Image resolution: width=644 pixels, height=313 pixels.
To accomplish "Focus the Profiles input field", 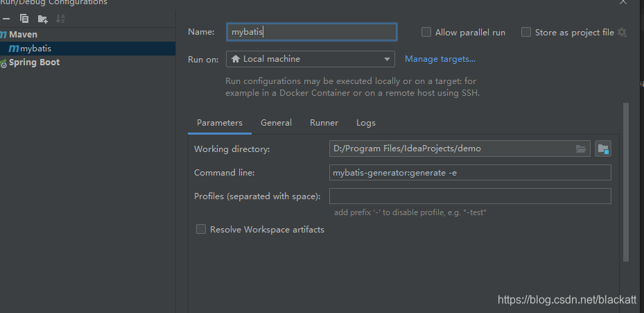I will (x=470, y=196).
